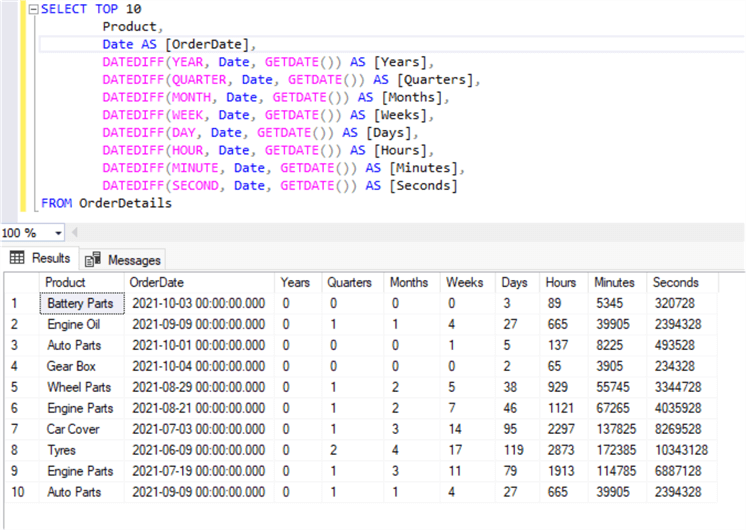Image resolution: width=746 pixels, height=530 pixels.
Task: Select the Results tab
Action: pos(40,258)
